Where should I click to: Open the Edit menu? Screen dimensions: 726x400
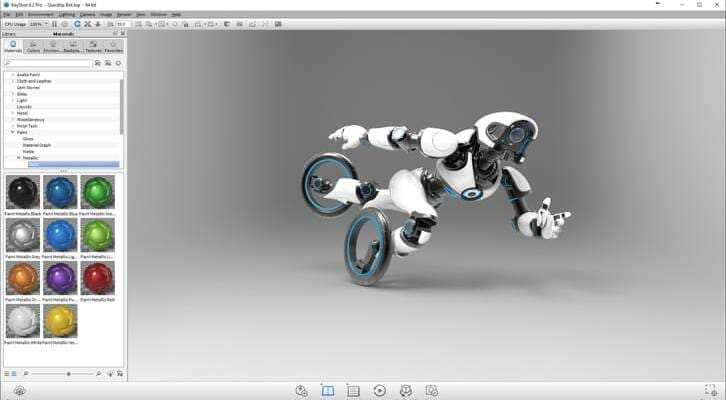point(19,15)
